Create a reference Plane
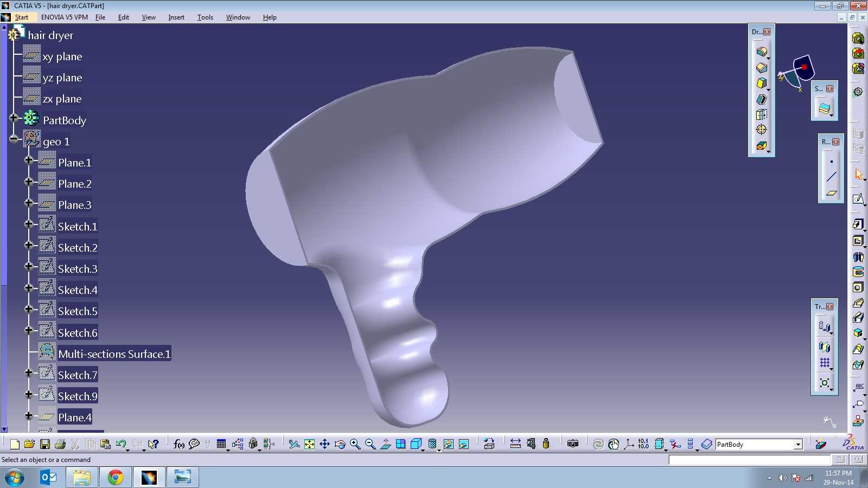The image size is (868, 488). click(x=831, y=192)
